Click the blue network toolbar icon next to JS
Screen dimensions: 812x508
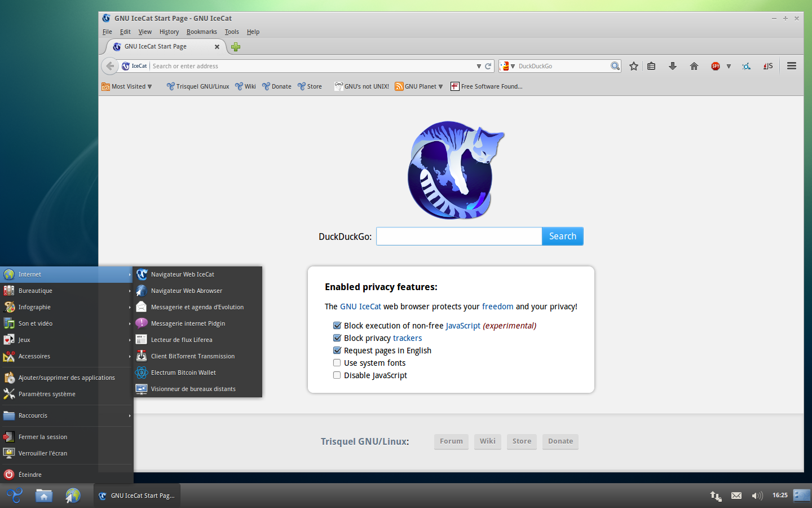pyautogui.click(x=747, y=66)
